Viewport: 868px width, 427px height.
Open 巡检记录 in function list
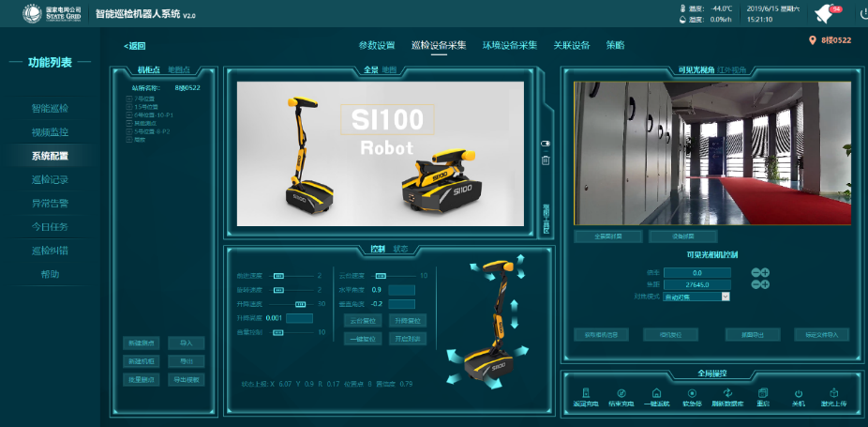click(50, 179)
